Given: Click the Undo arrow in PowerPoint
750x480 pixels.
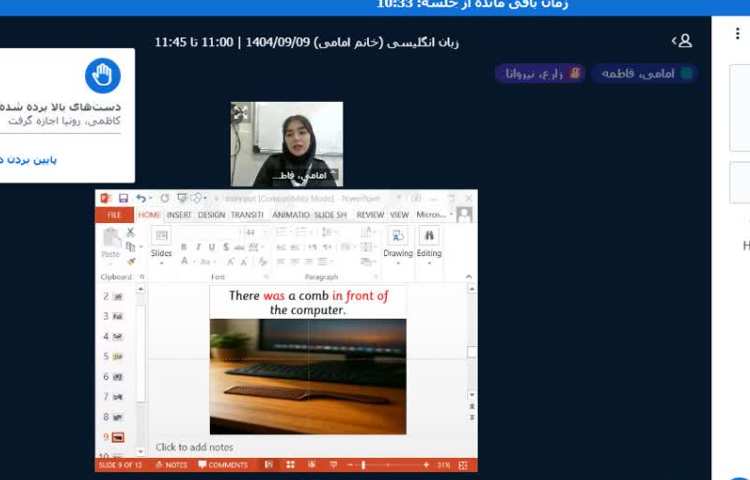Looking at the screenshot, I should [x=141, y=198].
